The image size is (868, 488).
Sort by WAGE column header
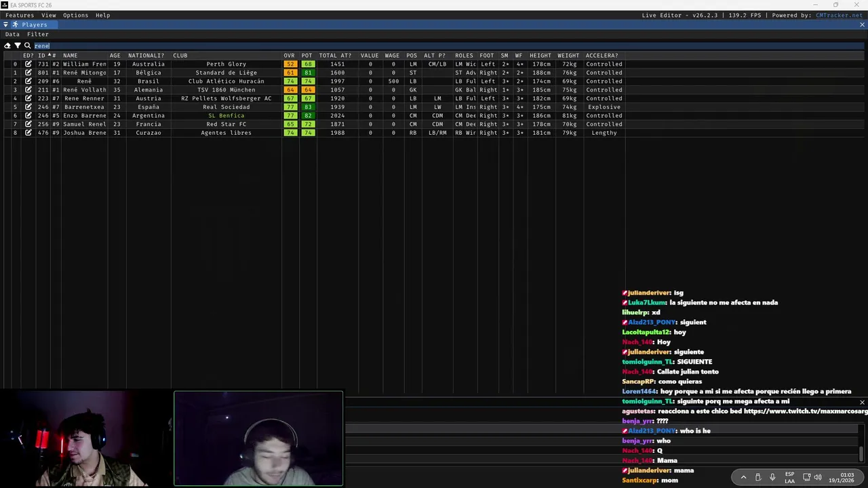392,56
